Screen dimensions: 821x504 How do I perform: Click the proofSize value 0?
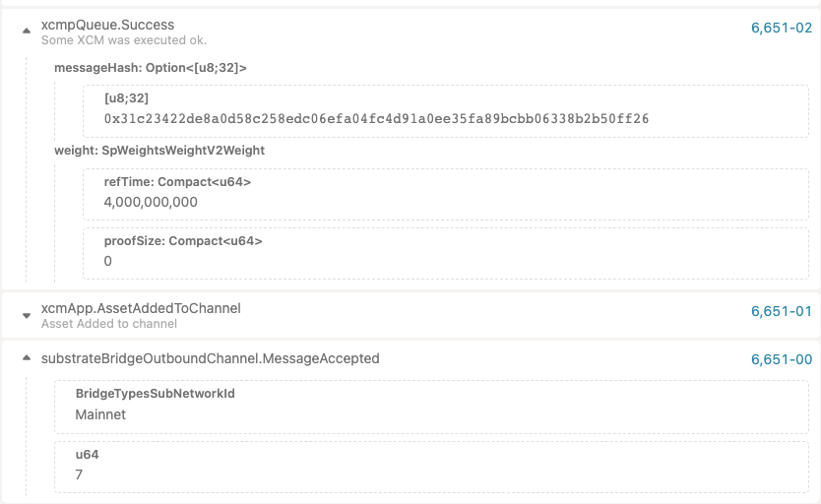click(x=108, y=261)
